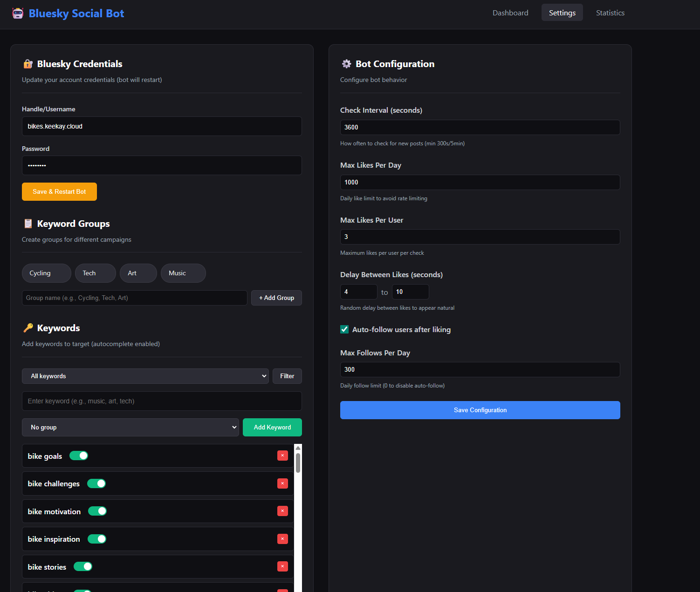
Task: Click the key icon beside Keywords heading
Action: [28, 328]
